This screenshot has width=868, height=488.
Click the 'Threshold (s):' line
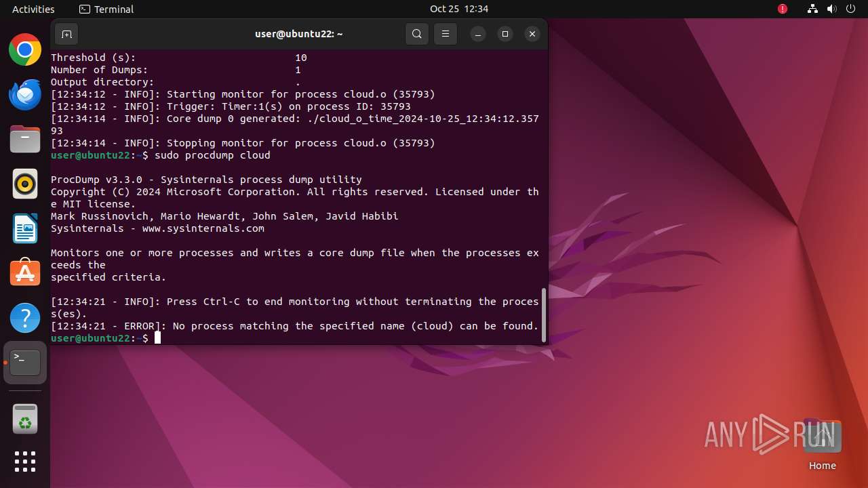(x=179, y=58)
